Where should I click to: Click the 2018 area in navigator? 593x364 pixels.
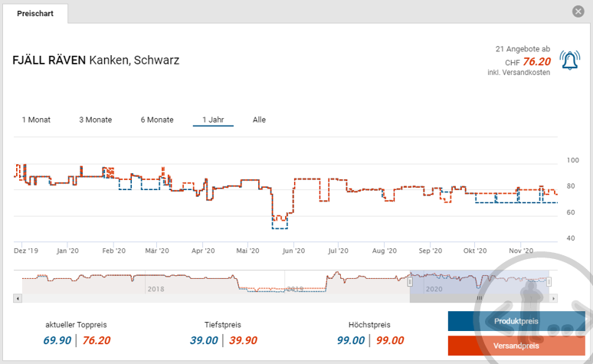point(156,288)
